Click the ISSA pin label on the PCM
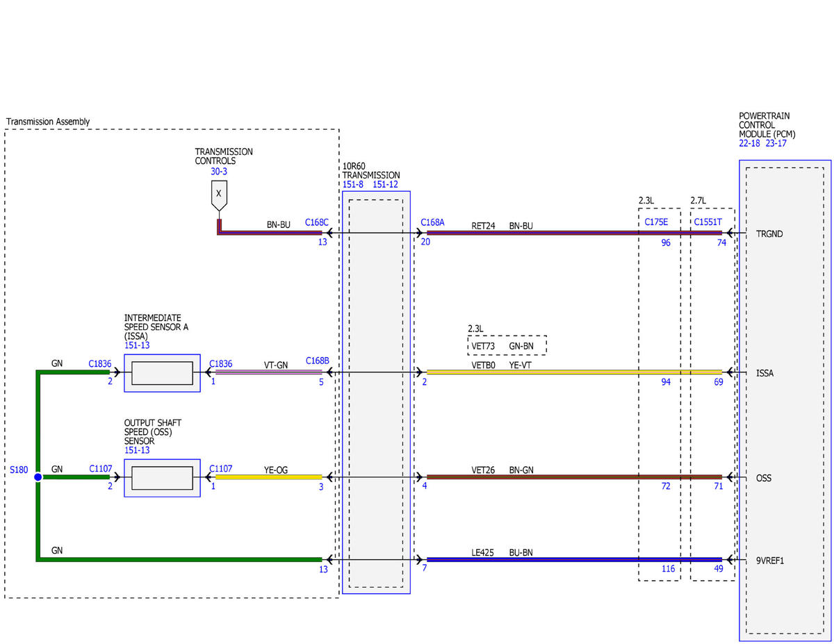The image size is (834, 644). point(765,373)
